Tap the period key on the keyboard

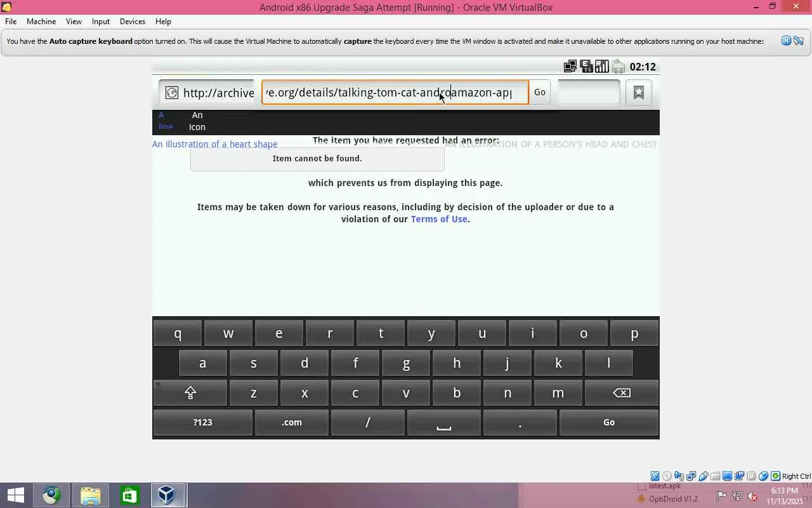coord(520,422)
